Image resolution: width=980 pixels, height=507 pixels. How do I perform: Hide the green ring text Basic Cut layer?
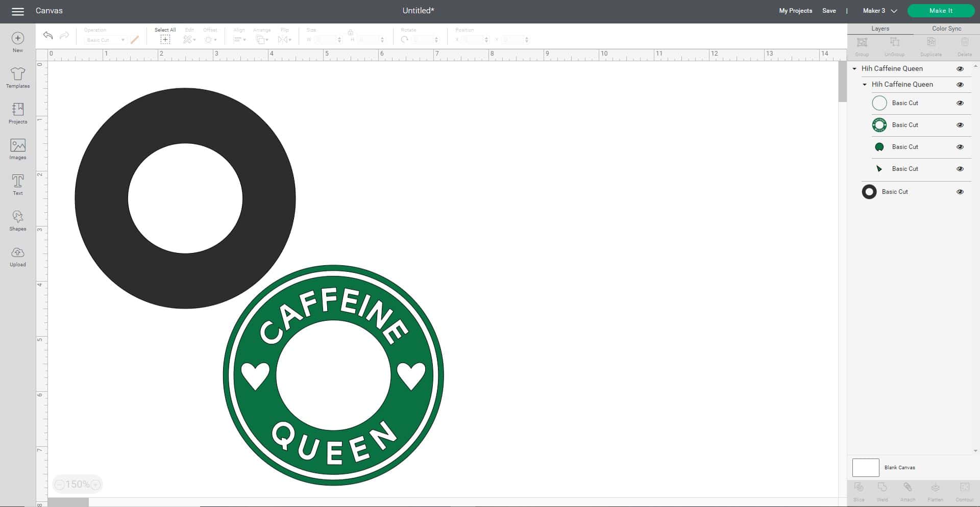pos(960,125)
